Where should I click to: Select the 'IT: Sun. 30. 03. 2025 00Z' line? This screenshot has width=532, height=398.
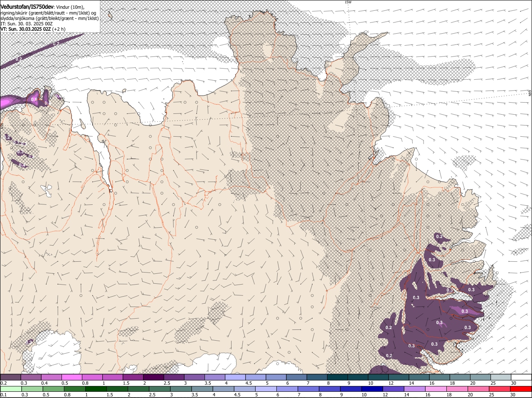coord(27,24)
